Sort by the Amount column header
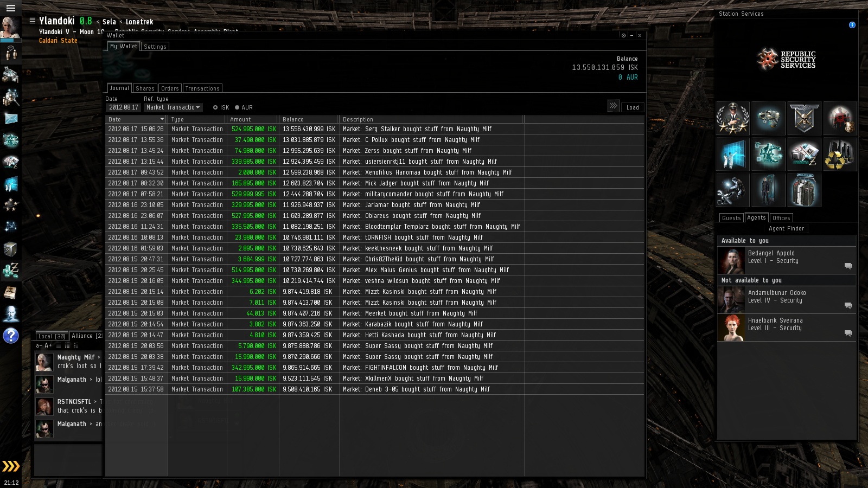The height and width of the screenshot is (488, 868). coord(253,119)
